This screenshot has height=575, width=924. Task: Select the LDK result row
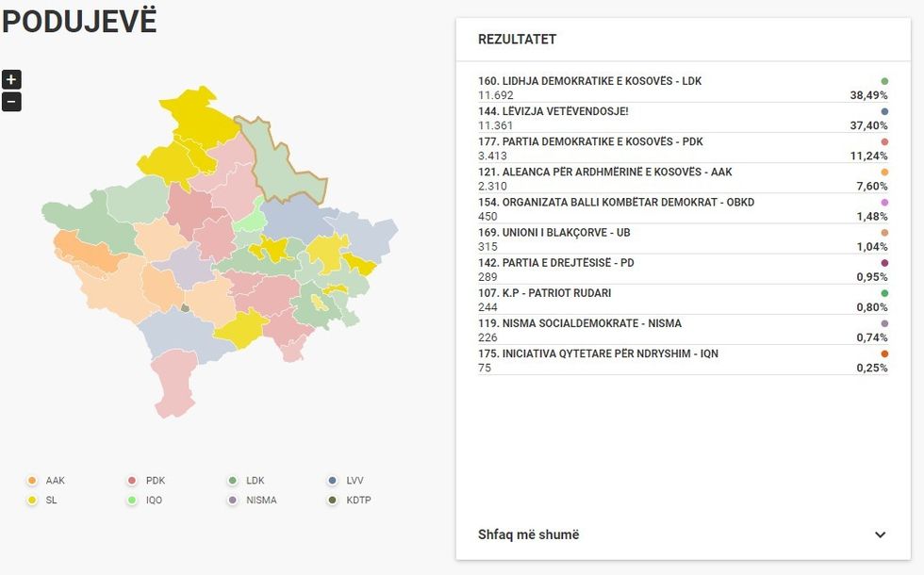[x=683, y=89]
